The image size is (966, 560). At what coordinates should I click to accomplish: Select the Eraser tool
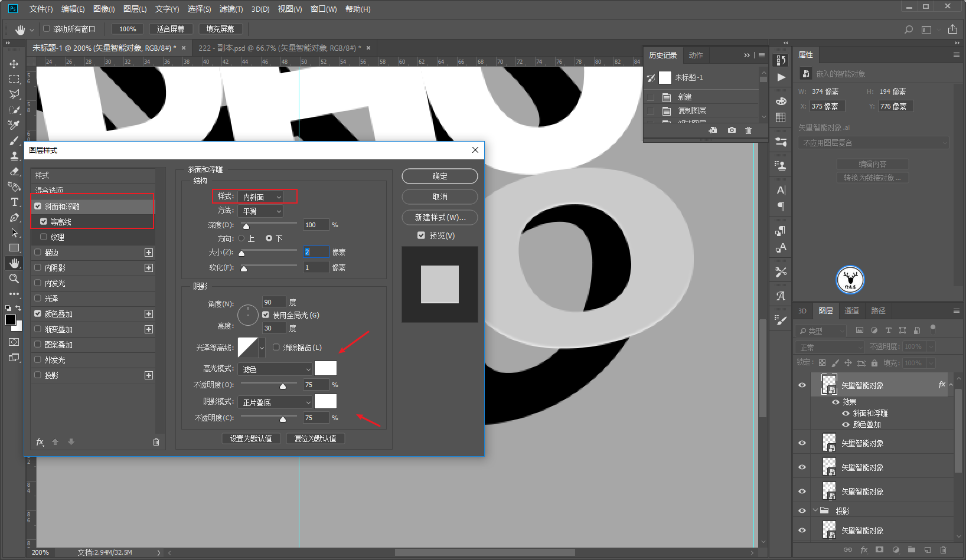point(14,171)
